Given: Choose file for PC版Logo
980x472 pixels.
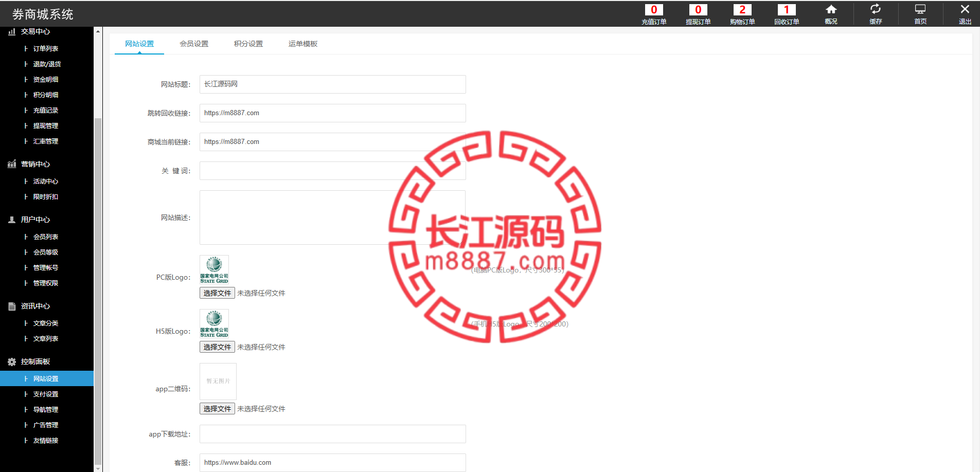Looking at the screenshot, I should [x=217, y=293].
